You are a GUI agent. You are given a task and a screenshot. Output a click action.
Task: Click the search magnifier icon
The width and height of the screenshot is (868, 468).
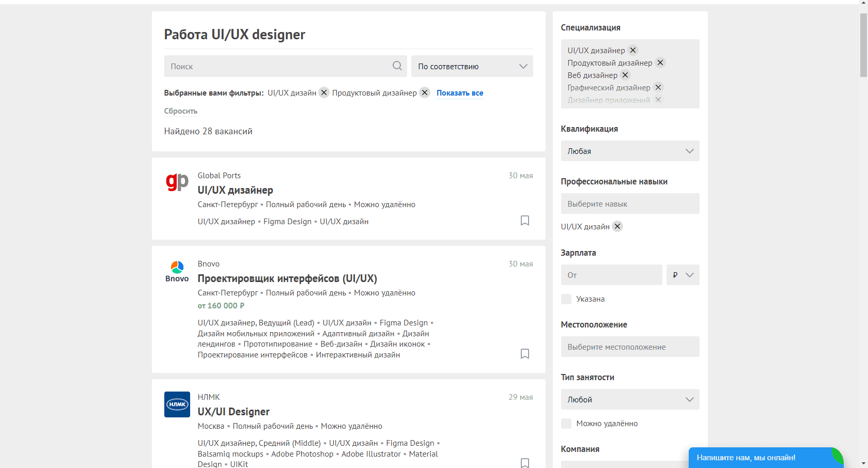(397, 66)
